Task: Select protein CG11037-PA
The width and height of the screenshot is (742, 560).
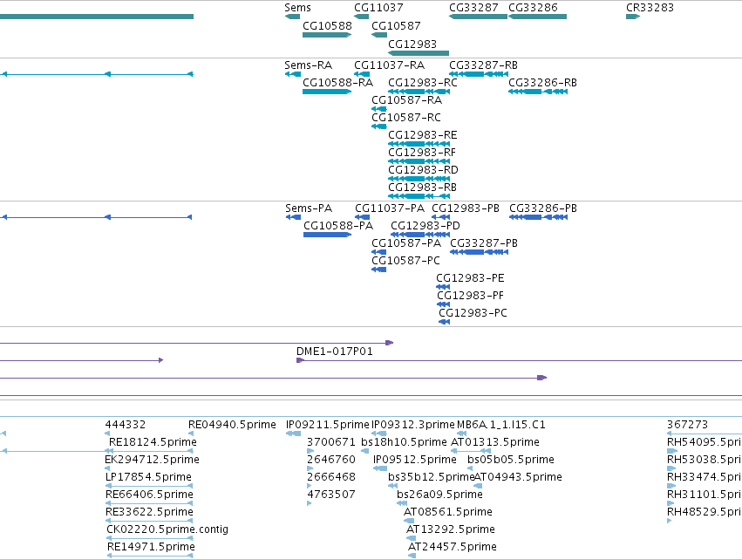Action: (x=363, y=217)
